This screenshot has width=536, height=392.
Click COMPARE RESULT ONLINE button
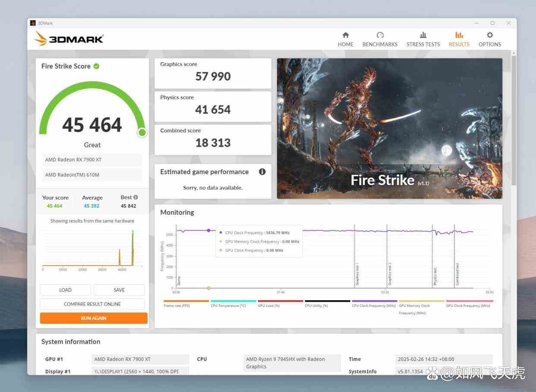pos(92,304)
